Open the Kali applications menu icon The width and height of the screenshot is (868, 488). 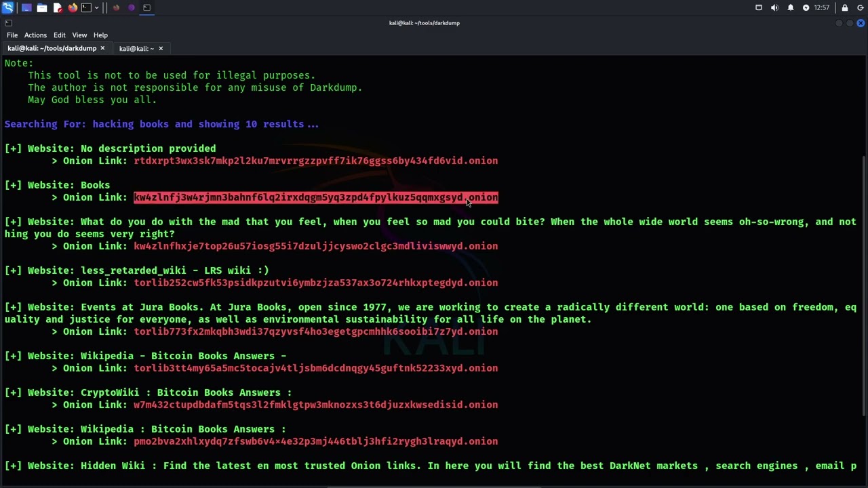pos(7,7)
